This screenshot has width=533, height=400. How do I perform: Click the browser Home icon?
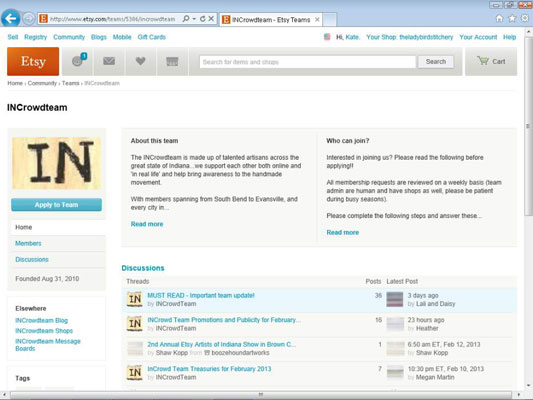pos(499,19)
